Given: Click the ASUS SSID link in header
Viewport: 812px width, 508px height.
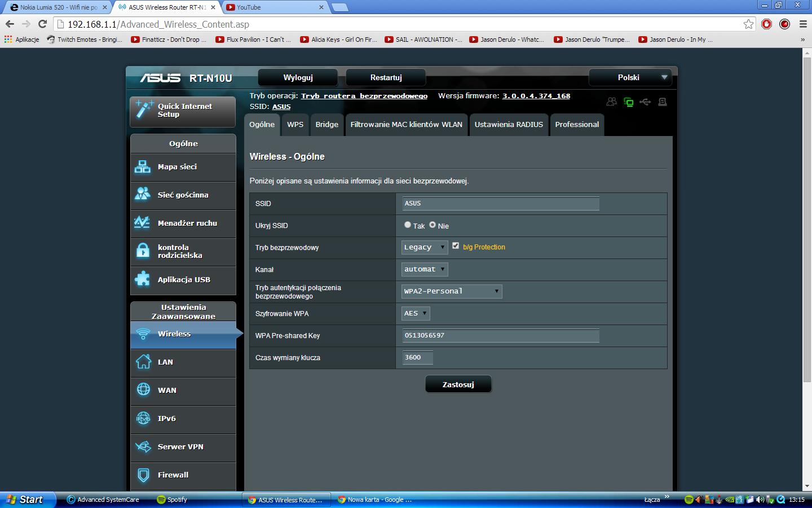Looking at the screenshot, I should [281, 106].
